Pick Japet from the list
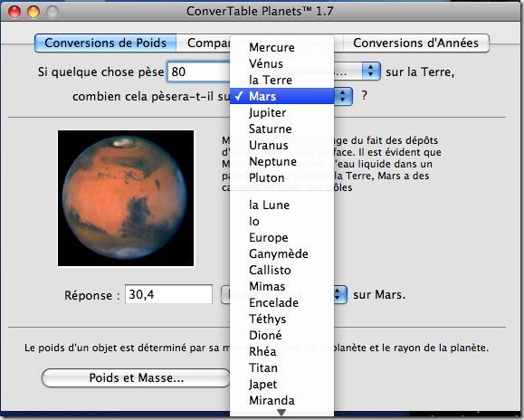The width and height of the screenshot is (524, 420). coord(281,385)
